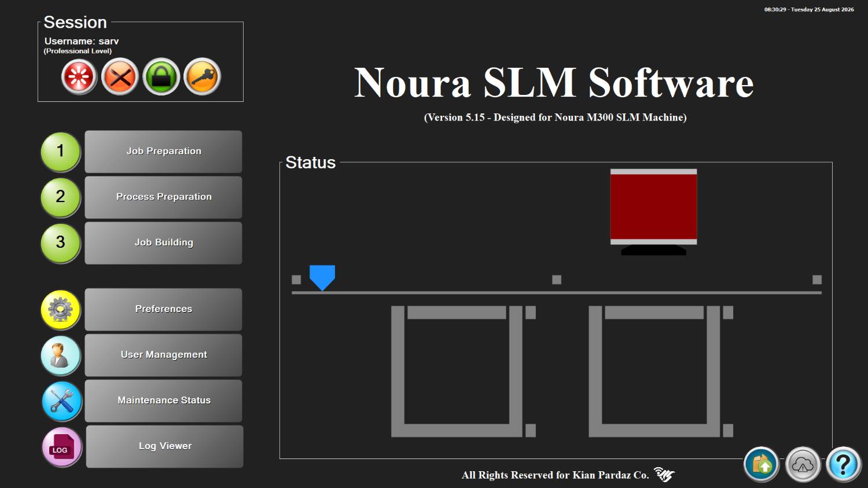Click the red restart session icon
This screenshot has height=488, width=868.
(79, 76)
